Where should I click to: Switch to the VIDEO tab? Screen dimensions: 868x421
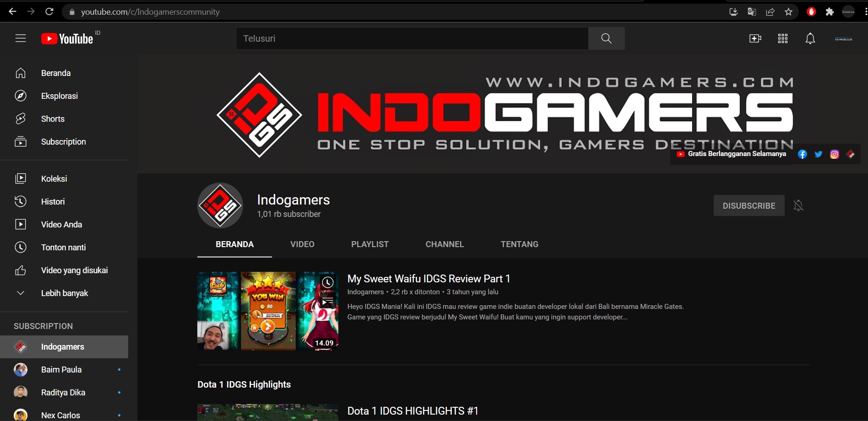302,244
